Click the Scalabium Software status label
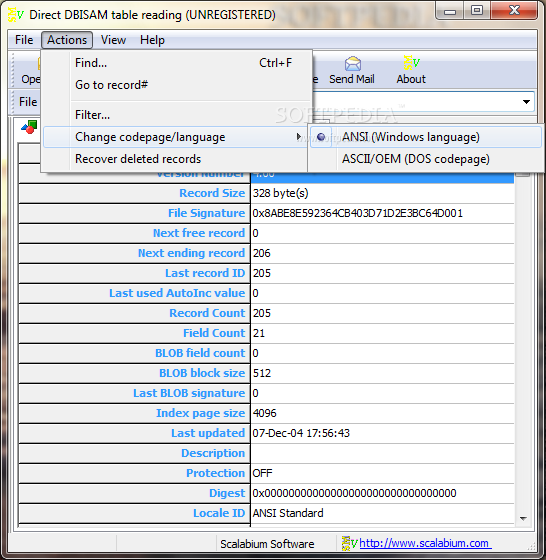The height and width of the screenshot is (560, 546). pos(267,544)
